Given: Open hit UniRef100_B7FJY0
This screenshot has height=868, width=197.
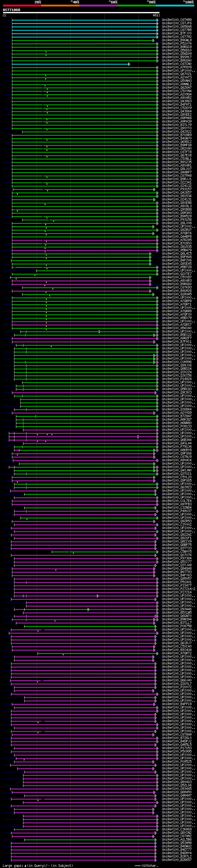Looking at the screenshot, I should (x=177, y=33).
